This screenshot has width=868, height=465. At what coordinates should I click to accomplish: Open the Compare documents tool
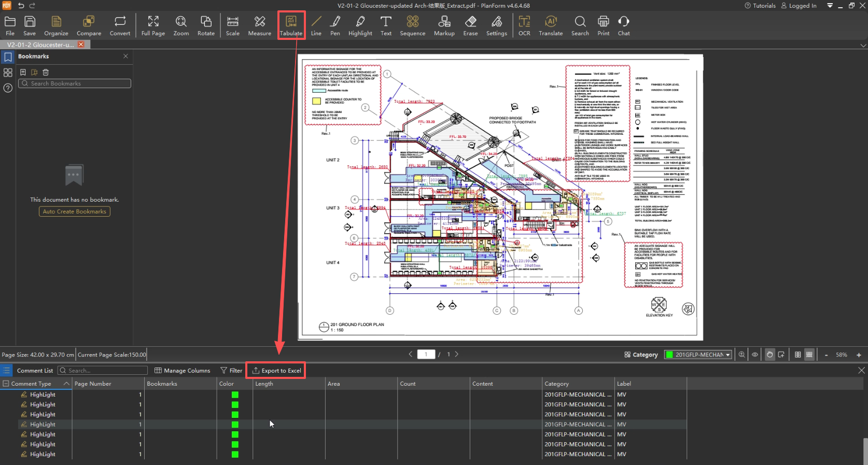click(89, 25)
